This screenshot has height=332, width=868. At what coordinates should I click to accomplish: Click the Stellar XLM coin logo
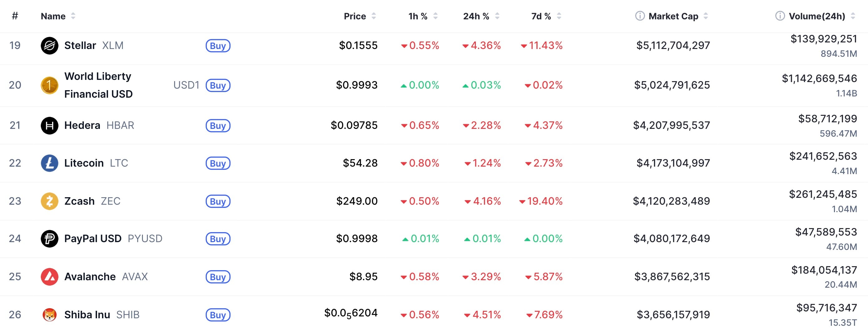click(50, 45)
